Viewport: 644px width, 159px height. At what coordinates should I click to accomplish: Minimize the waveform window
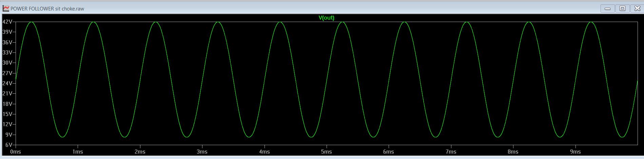click(x=607, y=9)
